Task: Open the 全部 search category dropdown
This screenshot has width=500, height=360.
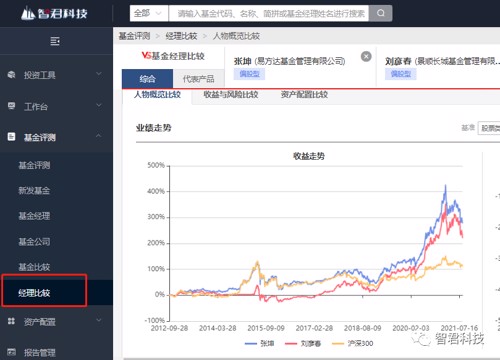Action: pos(149,13)
